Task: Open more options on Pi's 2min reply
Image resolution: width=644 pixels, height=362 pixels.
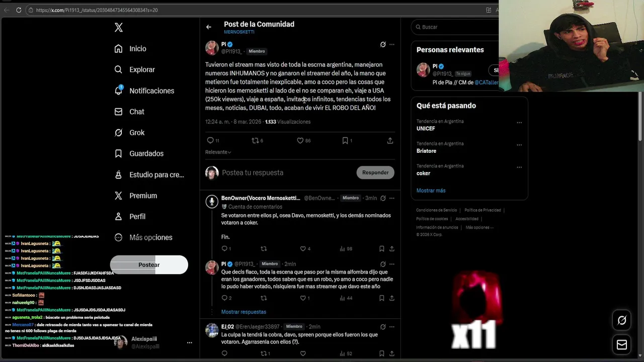Action: click(x=392, y=264)
